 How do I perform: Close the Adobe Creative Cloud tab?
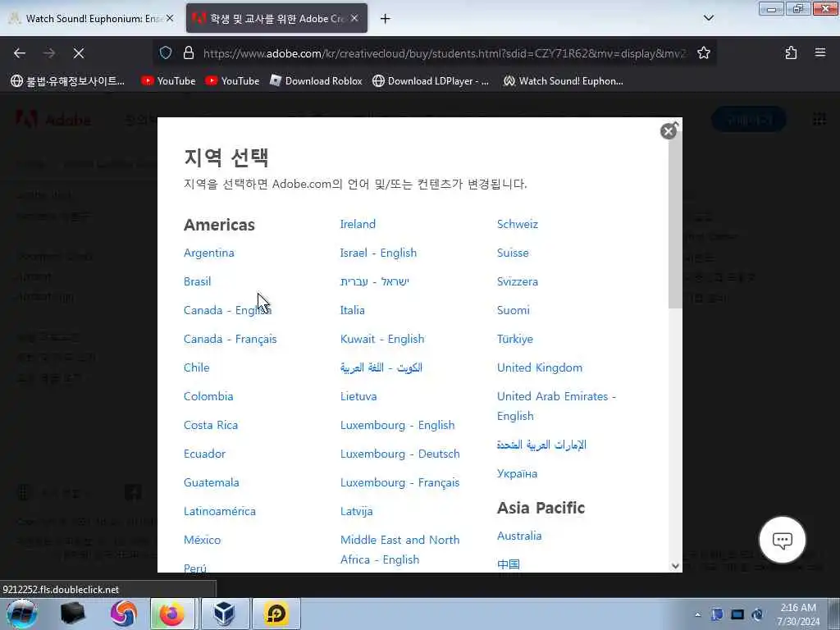[x=354, y=18]
